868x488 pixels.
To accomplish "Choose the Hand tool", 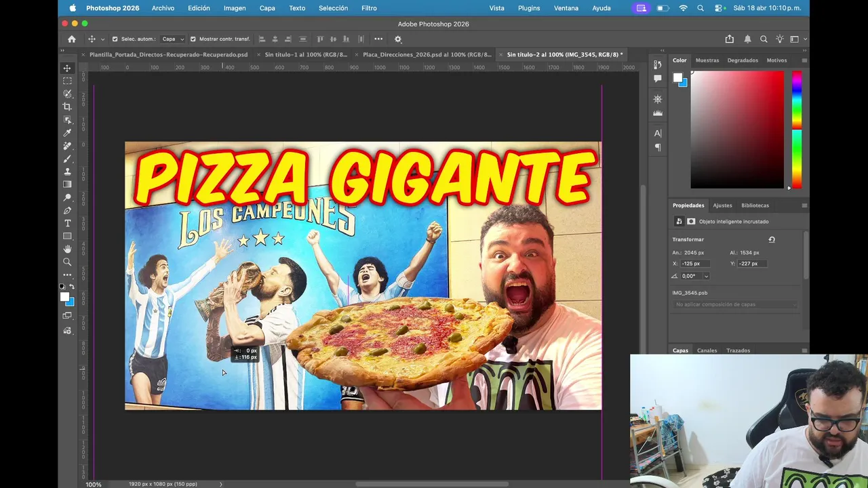I will (x=67, y=249).
